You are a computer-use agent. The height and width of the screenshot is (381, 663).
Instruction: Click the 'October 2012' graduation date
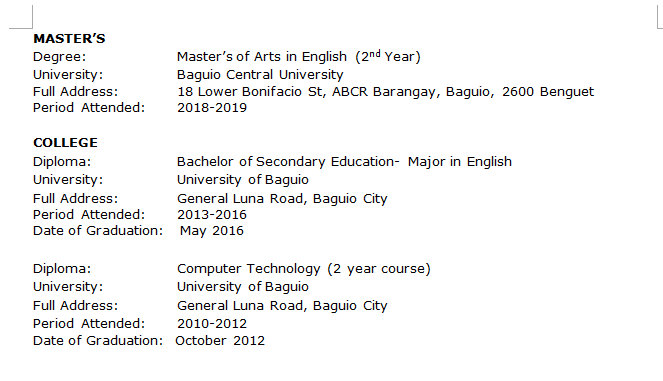coord(220,341)
